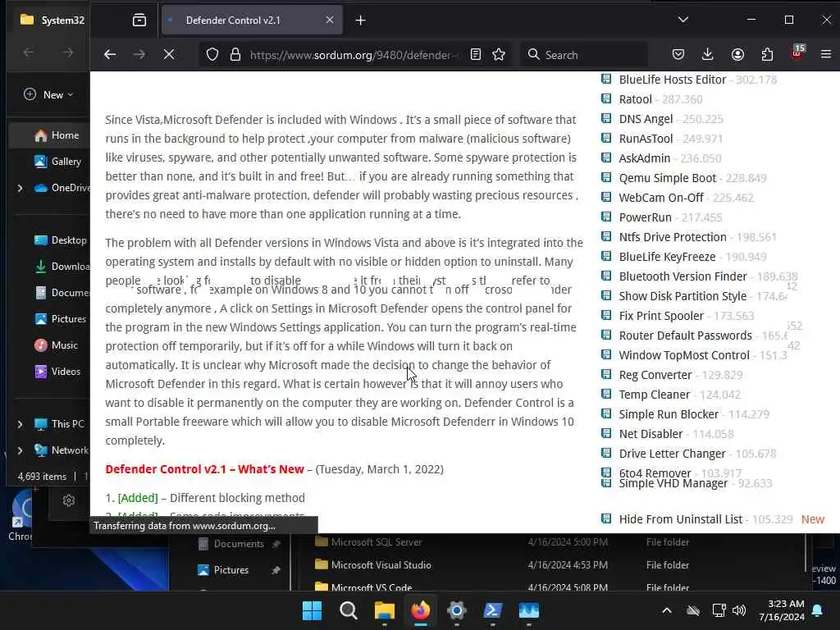The height and width of the screenshot is (630, 840).
Task: Open a new browser tab
Action: [361, 21]
